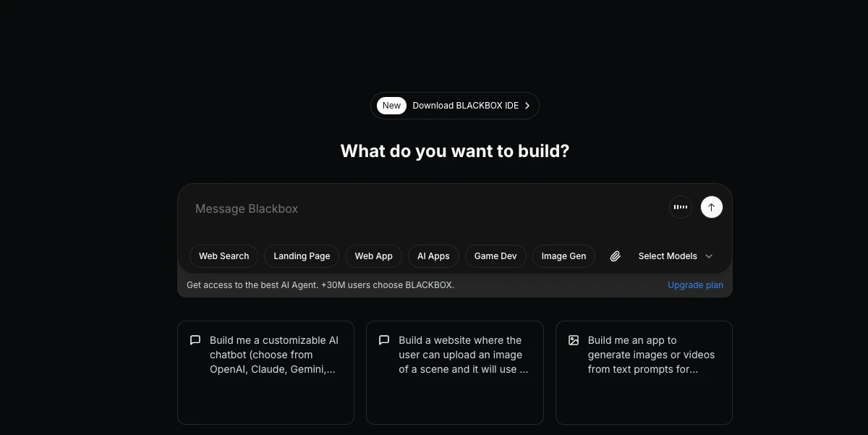Open the Download BLACKBOX IDE banner
868x435 pixels.
coord(465,106)
